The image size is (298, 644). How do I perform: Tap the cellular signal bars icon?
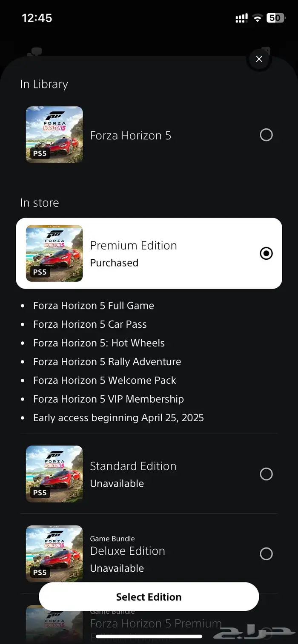pyautogui.click(x=241, y=18)
